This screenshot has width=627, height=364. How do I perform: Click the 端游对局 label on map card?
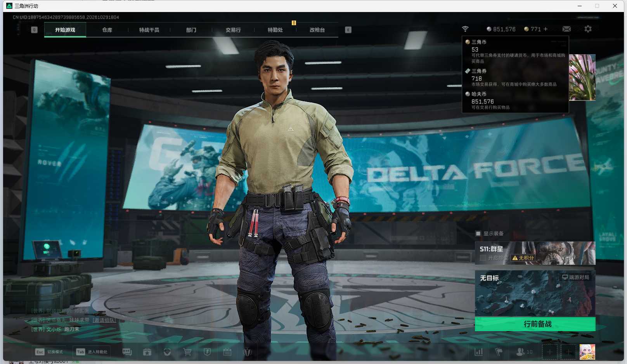click(576, 277)
